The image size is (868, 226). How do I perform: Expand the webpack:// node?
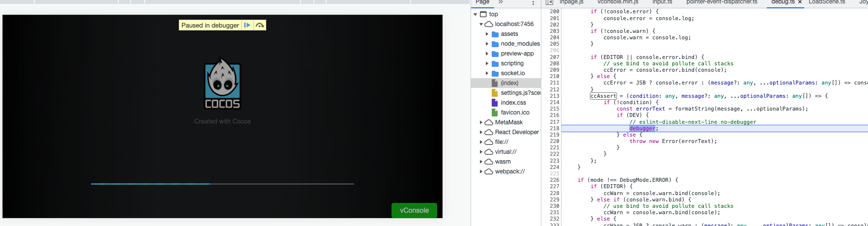[481, 171]
